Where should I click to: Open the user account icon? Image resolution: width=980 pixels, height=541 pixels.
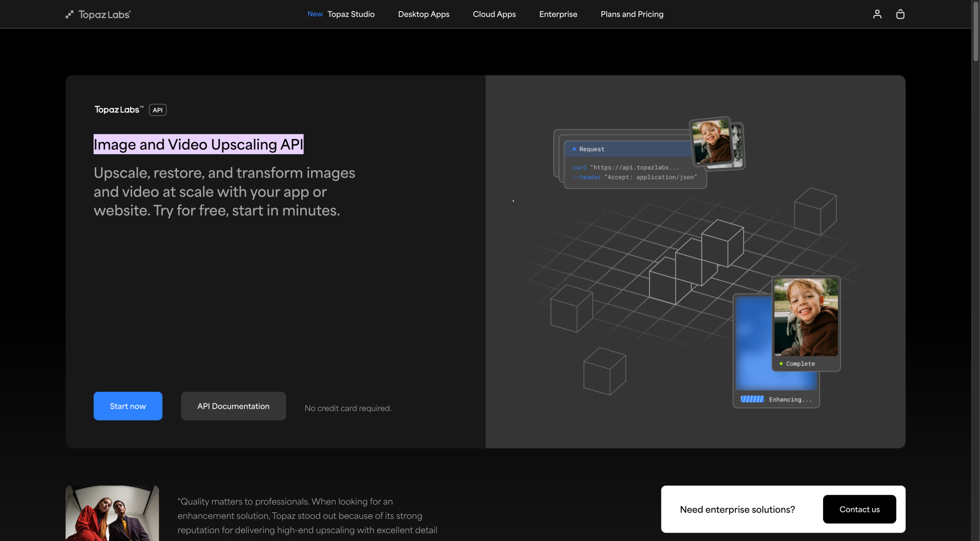pyautogui.click(x=877, y=14)
